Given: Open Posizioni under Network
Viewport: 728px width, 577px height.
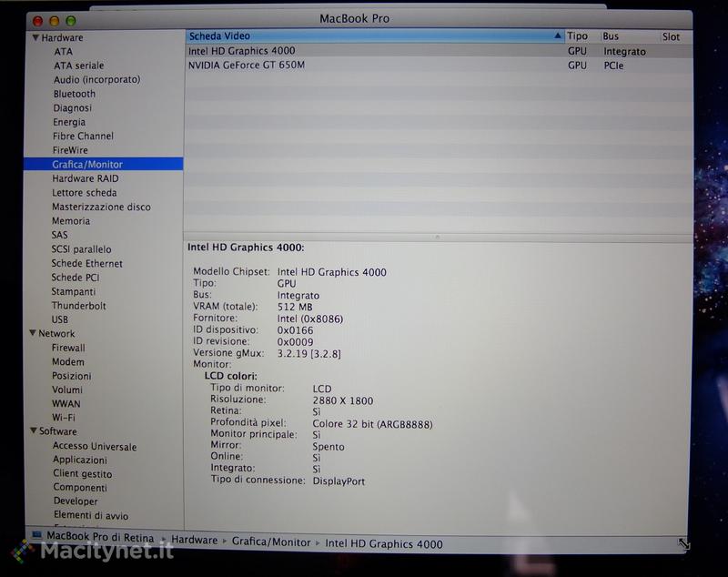Looking at the screenshot, I should (x=71, y=376).
